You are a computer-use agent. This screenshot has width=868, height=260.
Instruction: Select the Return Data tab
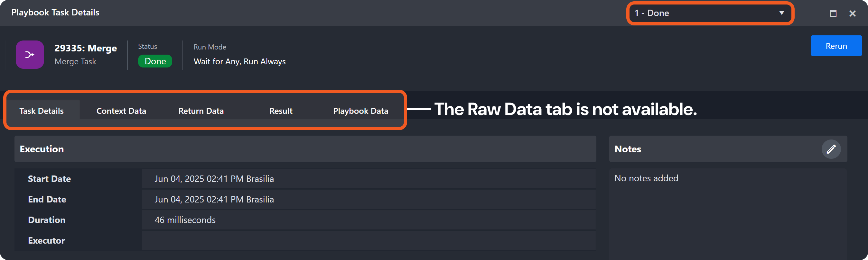coord(201,111)
